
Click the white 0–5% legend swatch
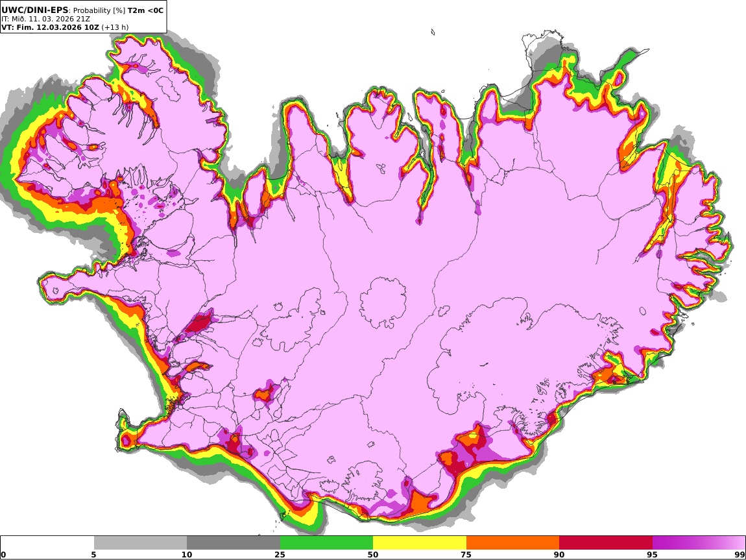[x=47, y=542]
